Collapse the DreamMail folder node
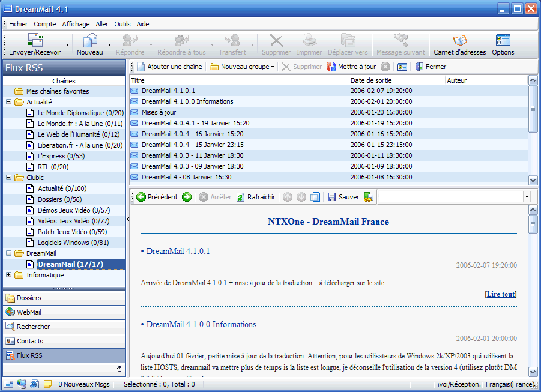The image size is (541, 392). 9,253
